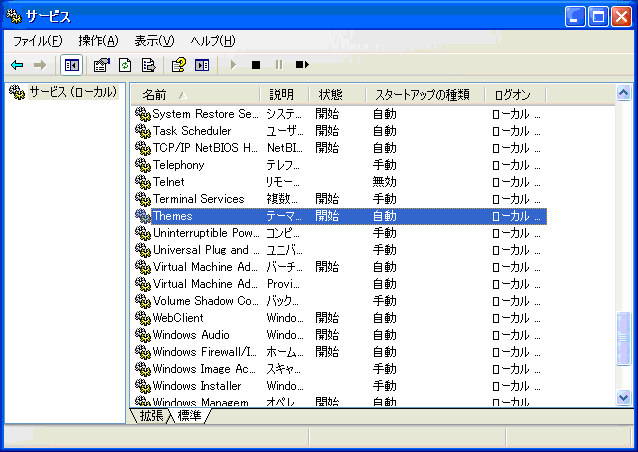Viewport: 638px width, 452px height.
Task: Open the Help toolbar icon
Action: click(179, 65)
